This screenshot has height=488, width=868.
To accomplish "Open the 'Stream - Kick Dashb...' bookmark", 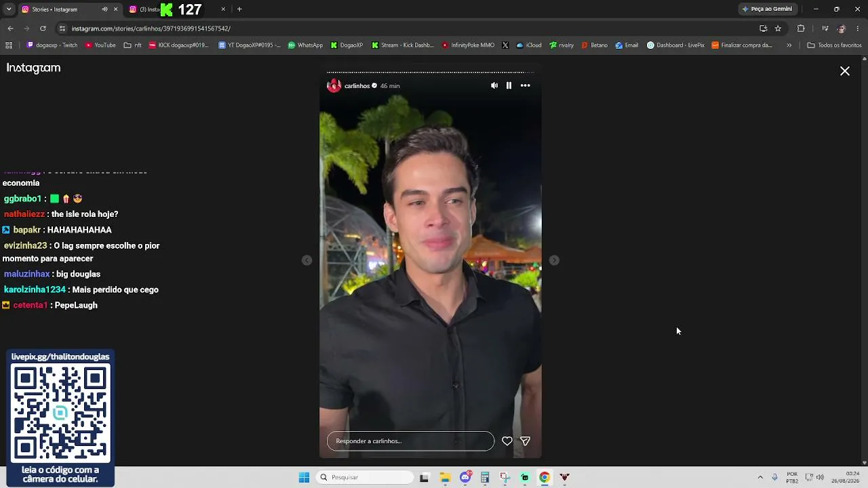I will click(403, 45).
